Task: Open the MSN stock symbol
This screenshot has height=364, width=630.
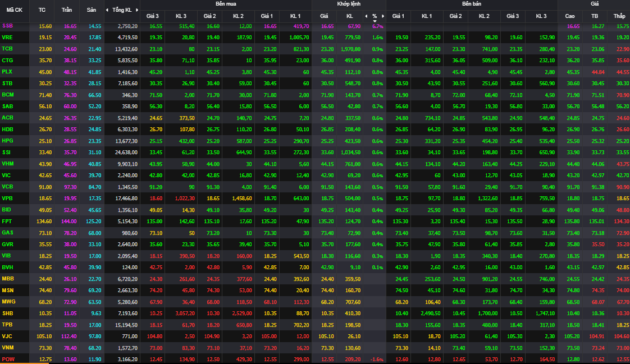Action: pyautogui.click(x=8, y=290)
